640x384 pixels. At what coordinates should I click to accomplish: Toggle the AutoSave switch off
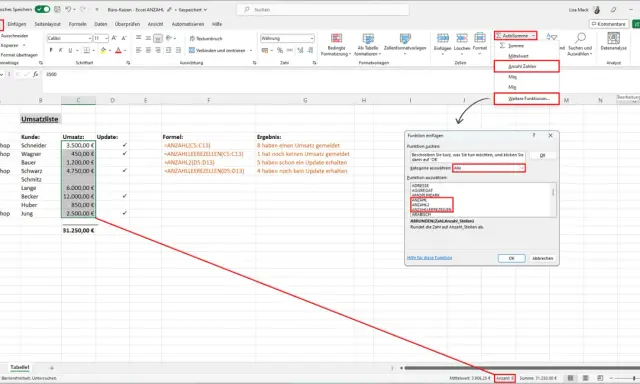point(42,9)
